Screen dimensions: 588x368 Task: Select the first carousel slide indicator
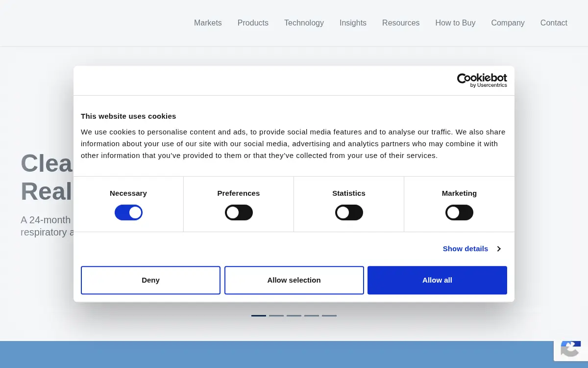259,315
